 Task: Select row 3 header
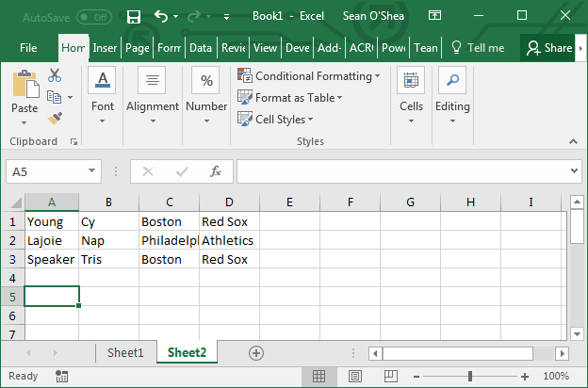(x=12, y=259)
